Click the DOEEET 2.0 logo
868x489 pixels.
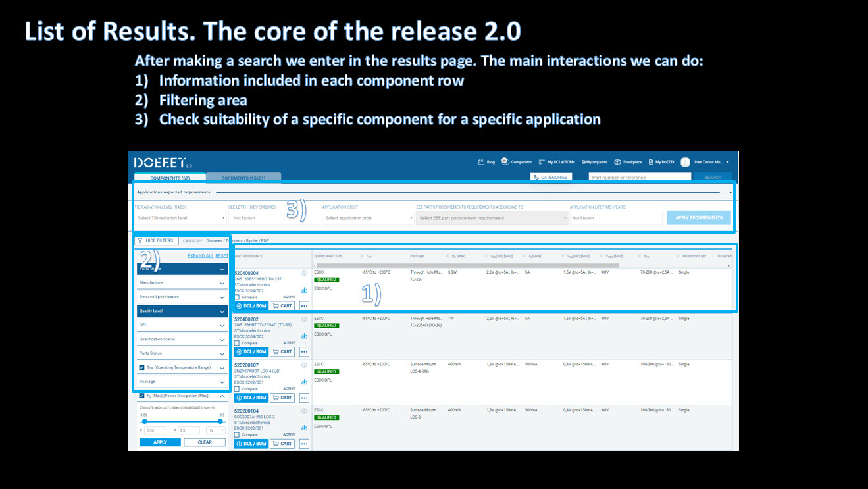click(163, 163)
